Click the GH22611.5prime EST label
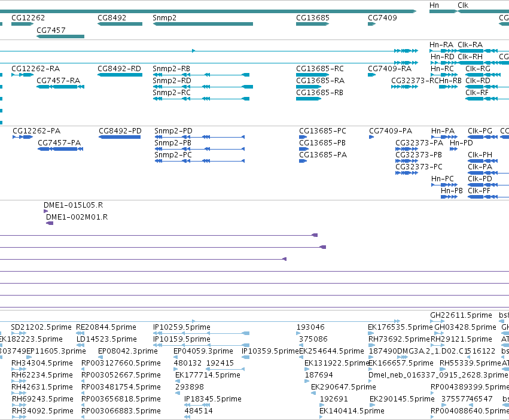This screenshot has height=420, width=509. (x=461, y=315)
